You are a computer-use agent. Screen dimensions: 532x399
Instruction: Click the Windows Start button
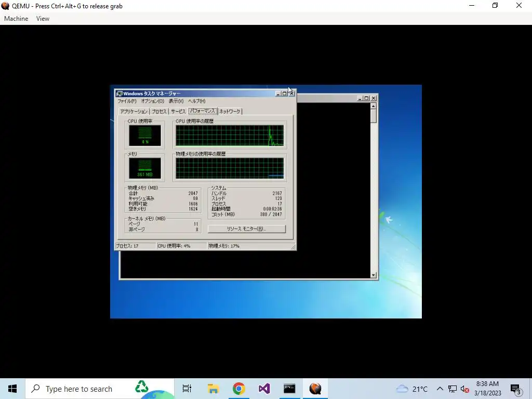[x=12, y=389]
